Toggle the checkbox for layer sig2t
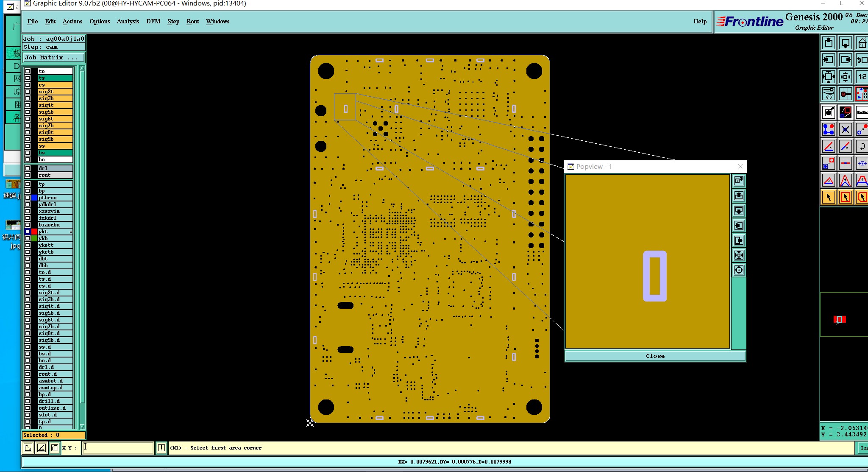The width and height of the screenshot is (868, 472). pyautogui.click(x=28, y=92)
